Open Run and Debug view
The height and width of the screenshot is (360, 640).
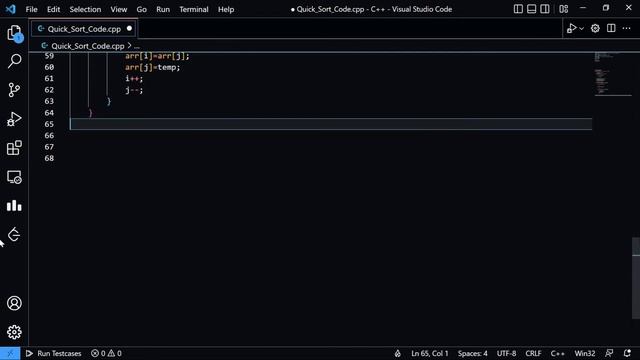point(14,119)
